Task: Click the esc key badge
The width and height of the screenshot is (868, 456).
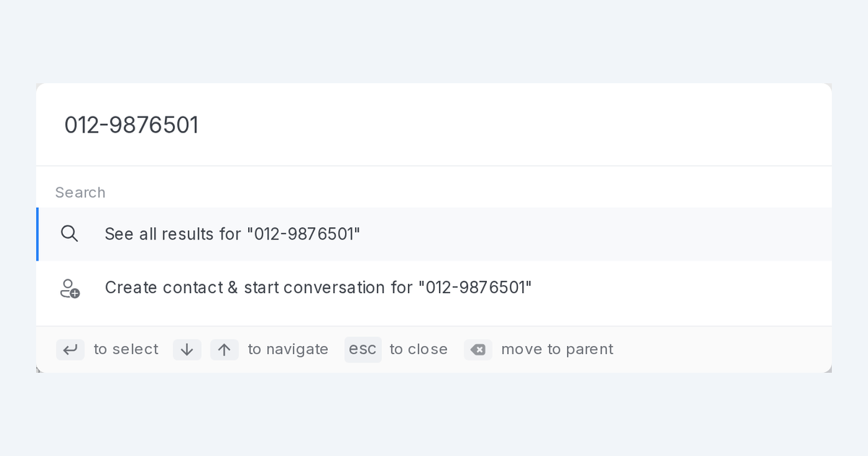Action: 362,350
